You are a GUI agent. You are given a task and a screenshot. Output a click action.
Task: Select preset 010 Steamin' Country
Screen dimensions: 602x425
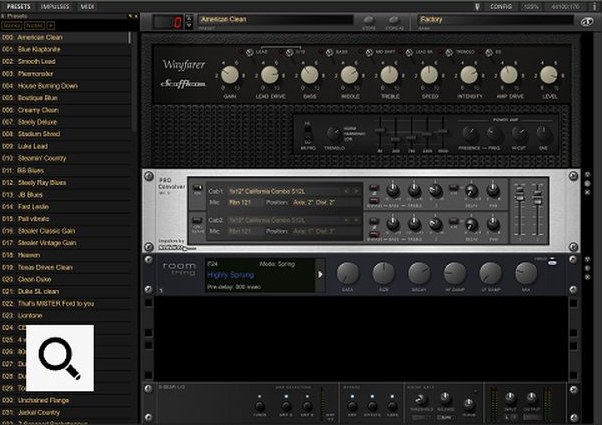coord(65,158)
